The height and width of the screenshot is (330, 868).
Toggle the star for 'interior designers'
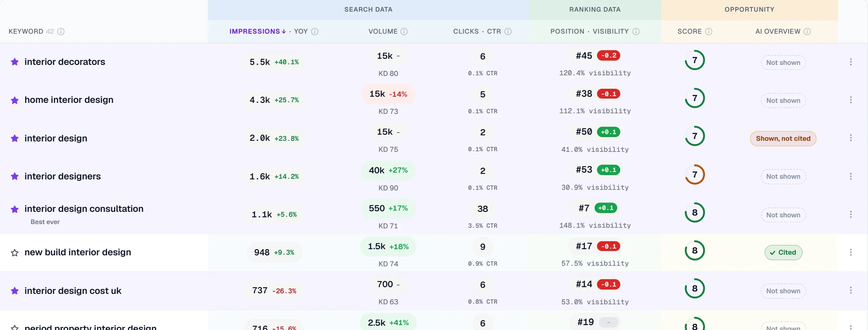(x=14, y=176)
